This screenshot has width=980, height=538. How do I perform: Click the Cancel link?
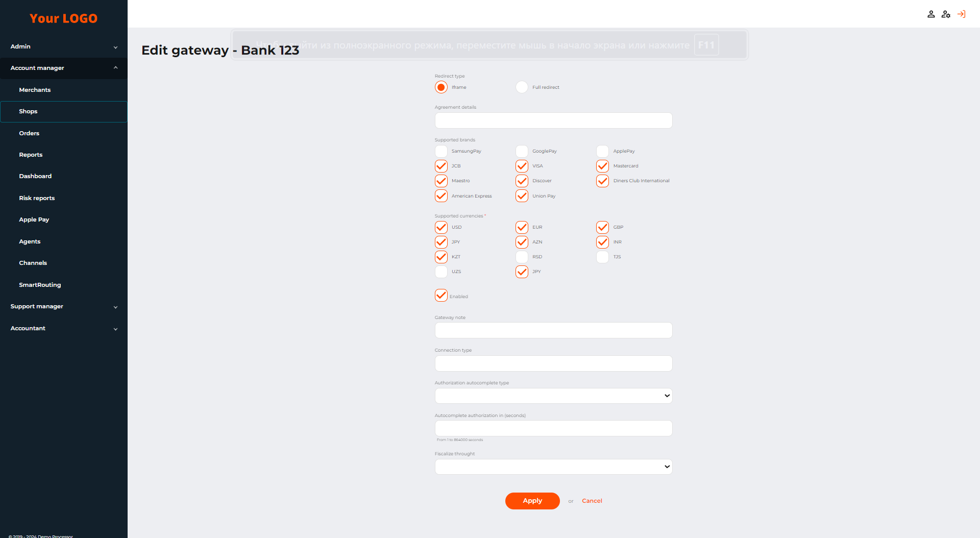[x=592, y=501]
